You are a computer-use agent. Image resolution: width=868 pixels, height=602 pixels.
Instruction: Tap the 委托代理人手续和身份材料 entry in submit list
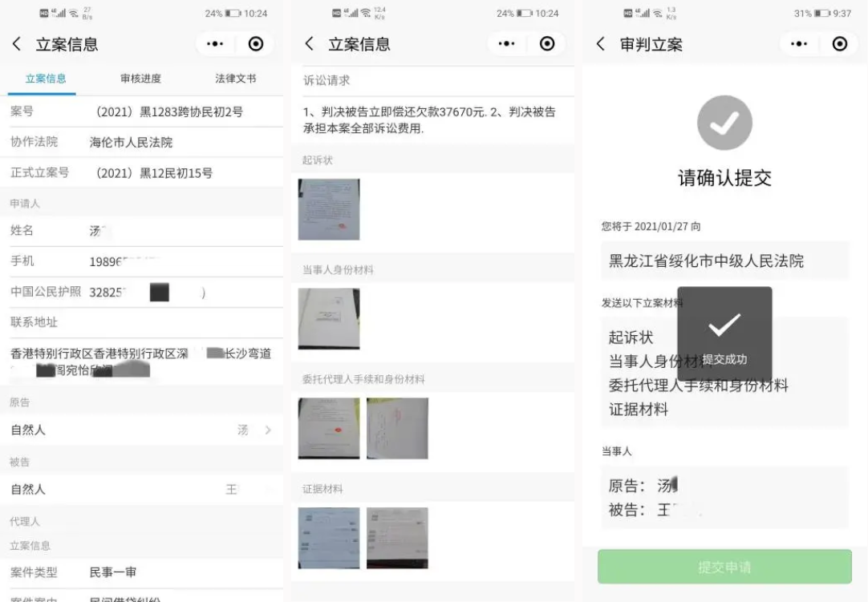point(698,385)
